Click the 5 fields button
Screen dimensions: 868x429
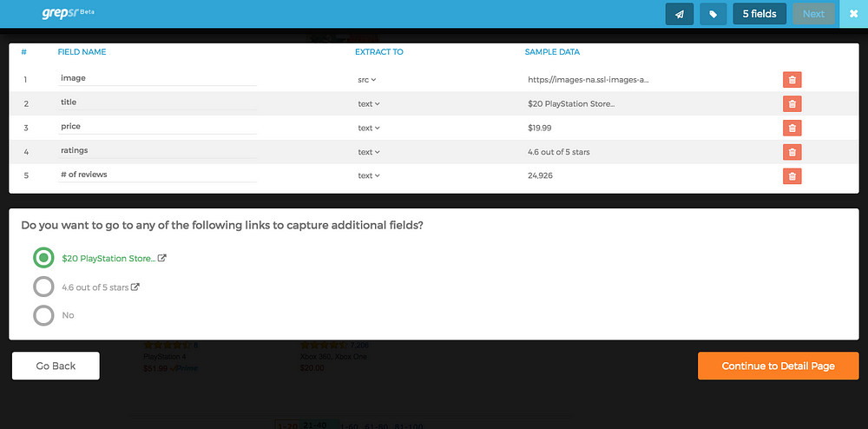click(x=759, y=14)
